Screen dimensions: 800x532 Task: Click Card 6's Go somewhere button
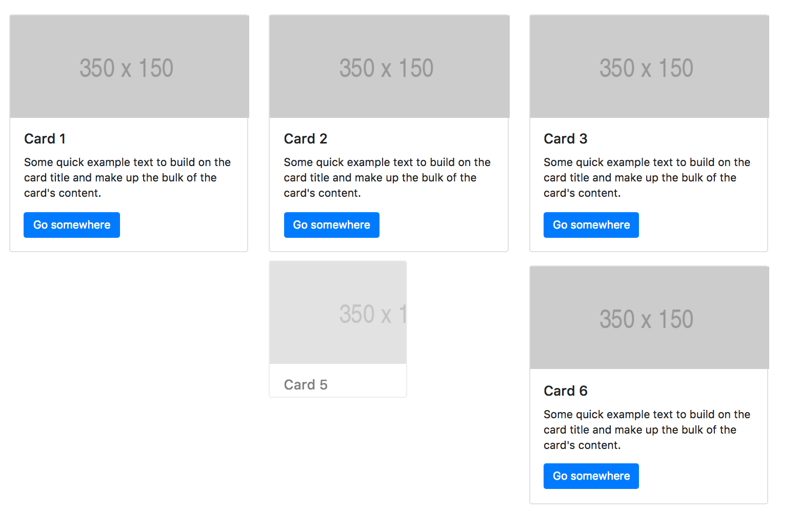coord(591,476)
